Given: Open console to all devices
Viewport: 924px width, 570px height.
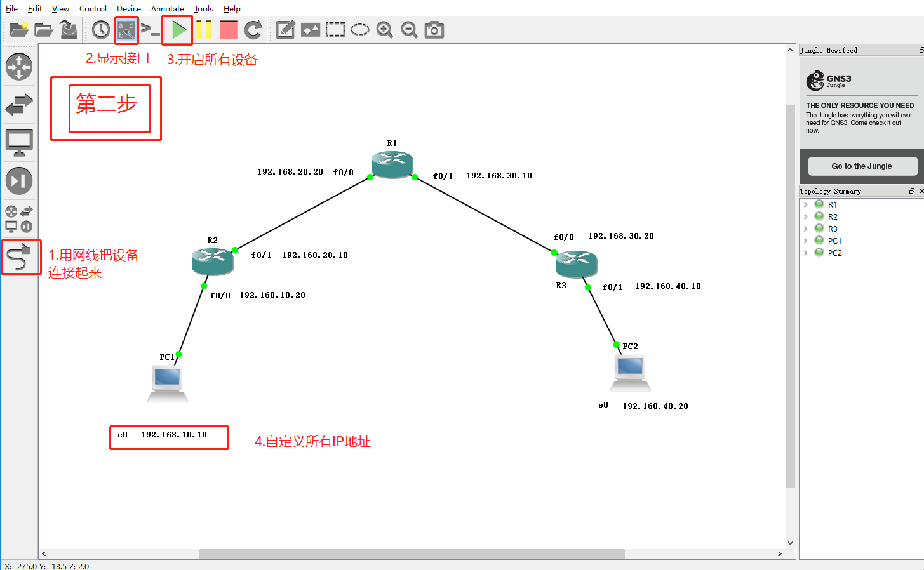Looking at the screenshot, I should coord(151,29).
